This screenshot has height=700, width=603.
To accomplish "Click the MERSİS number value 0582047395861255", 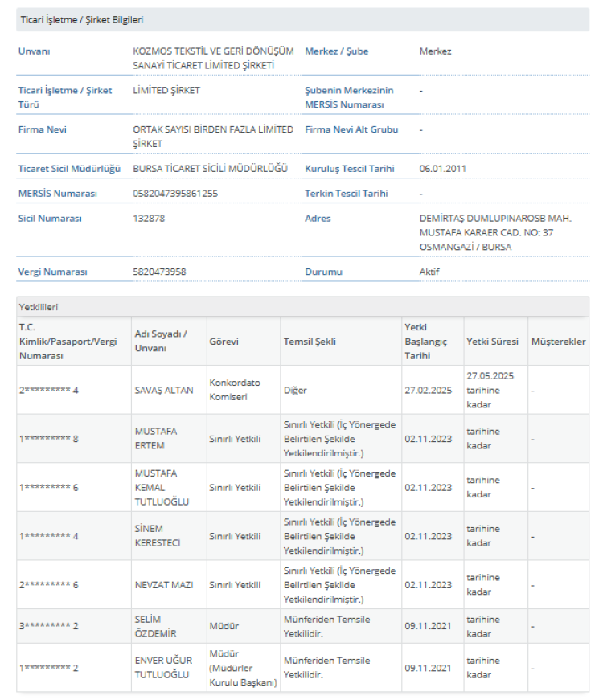I will coord(175,194).
